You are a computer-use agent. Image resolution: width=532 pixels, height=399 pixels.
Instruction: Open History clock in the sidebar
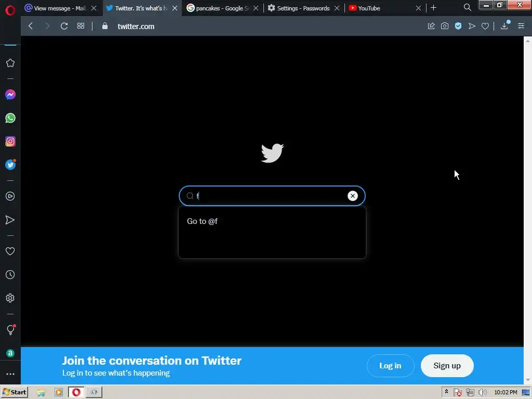pos(10,274)
